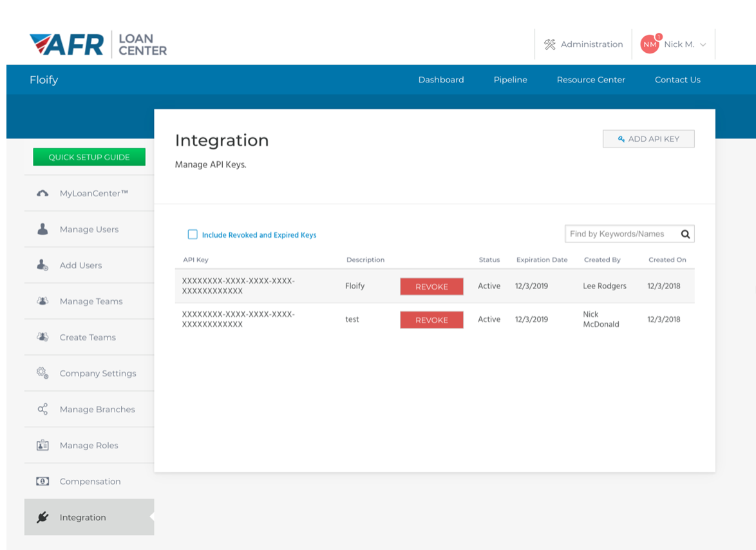Go to the Pipeline menu item
Viewport: 756px width, 550px height.
click(x=510, y=80)
